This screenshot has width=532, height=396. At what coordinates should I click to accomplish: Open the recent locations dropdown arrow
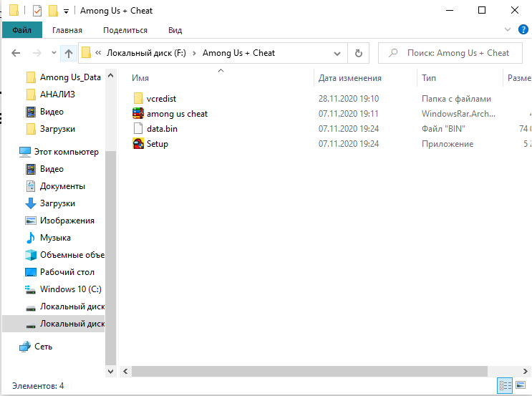click(54, 53)
